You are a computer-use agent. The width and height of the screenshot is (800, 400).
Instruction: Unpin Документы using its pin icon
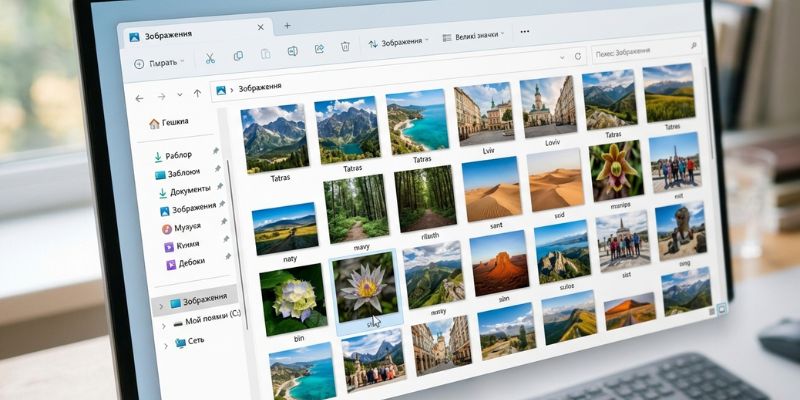point(220,186)
